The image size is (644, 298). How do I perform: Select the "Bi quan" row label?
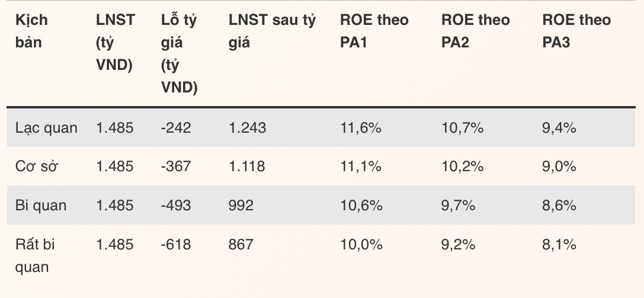click(x=41, y=205)
